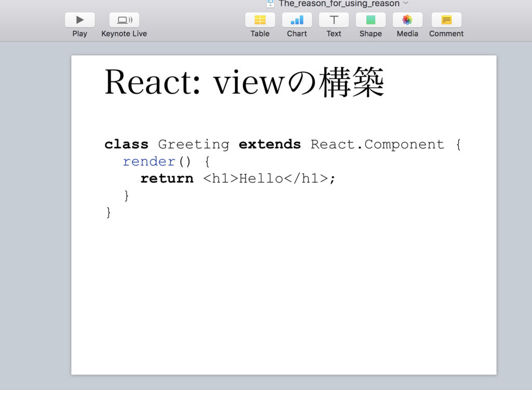Click The_reason_for_using_reason document title

pyautogui.click(x=339, y=4)
